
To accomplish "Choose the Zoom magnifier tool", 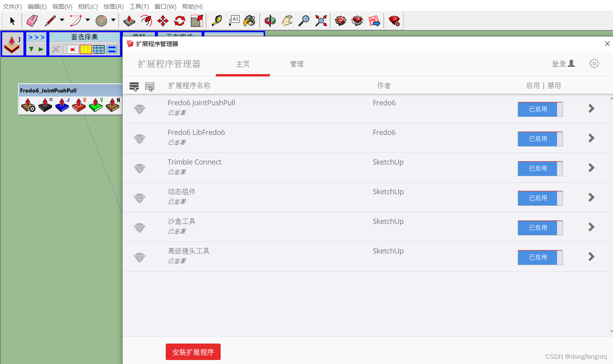I will click(x=304, y=20).
